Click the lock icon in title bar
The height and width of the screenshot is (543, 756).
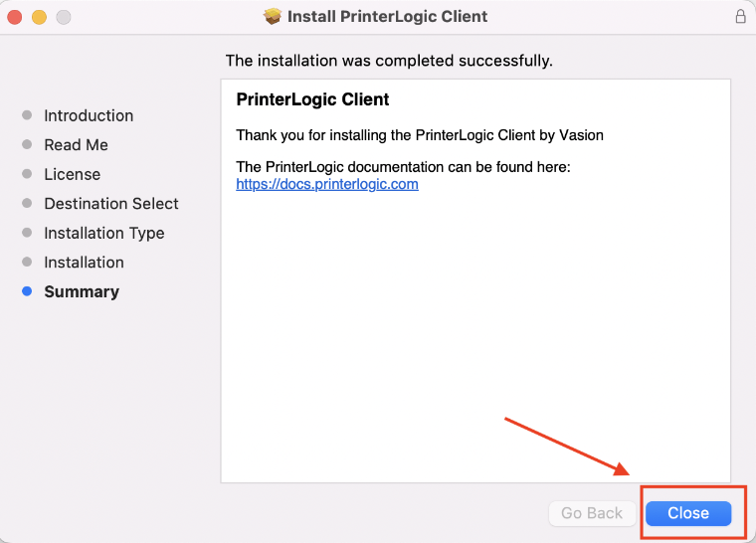pos(740,17)
